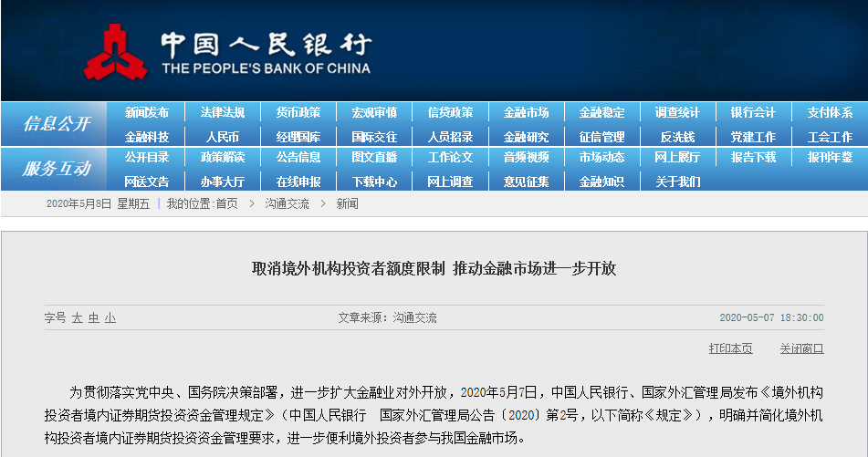Viewport: 868px width, 457px height.
Task: Set font size to 大
Action: pyautogui.click(x=77, y=317)
